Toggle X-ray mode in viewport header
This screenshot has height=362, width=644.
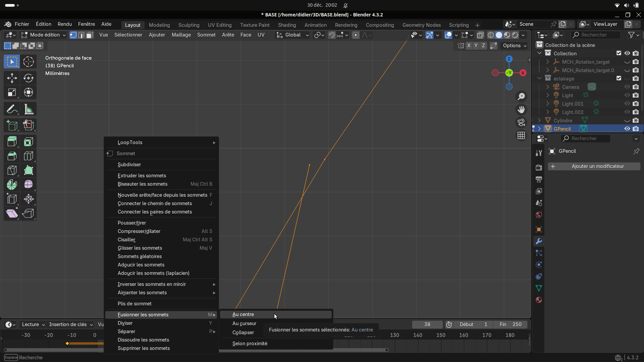point(480,35)
